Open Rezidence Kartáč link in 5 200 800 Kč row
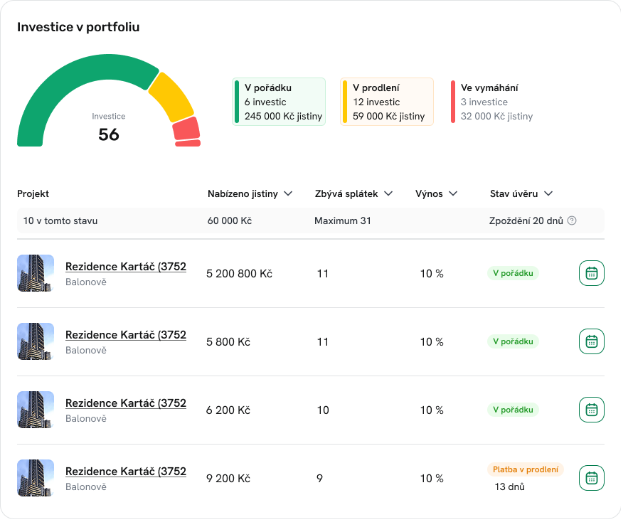Image resolution: width=621 pixels, height=519 pixels. 125,266
